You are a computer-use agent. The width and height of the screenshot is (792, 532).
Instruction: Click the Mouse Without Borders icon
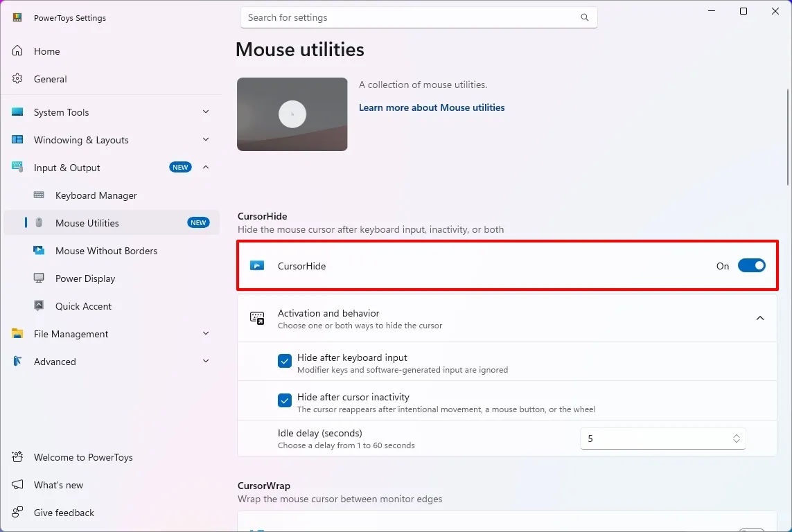[x=39, y=250]
